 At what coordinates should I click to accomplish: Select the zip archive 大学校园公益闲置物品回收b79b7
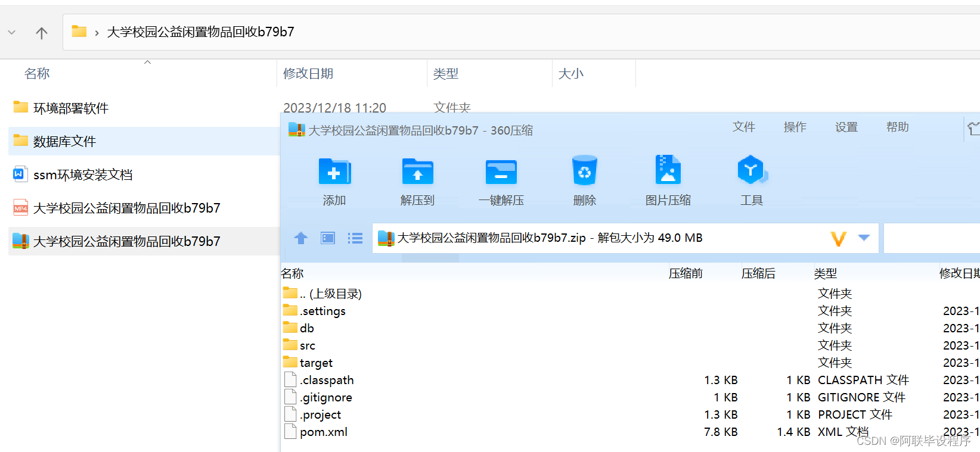coord(126,241)
